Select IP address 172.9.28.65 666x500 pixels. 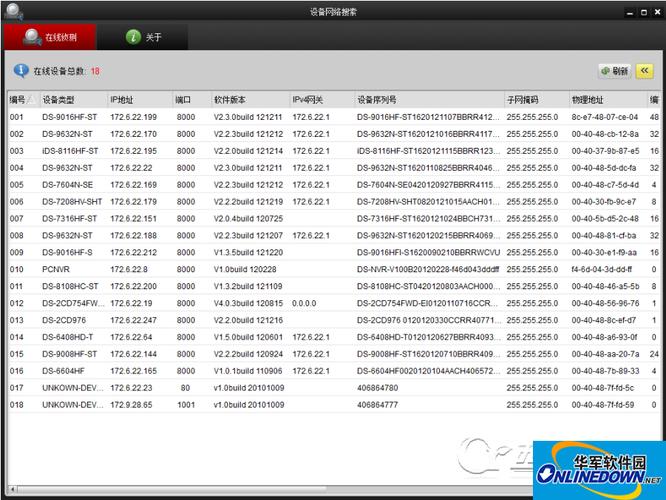point(131,405)
